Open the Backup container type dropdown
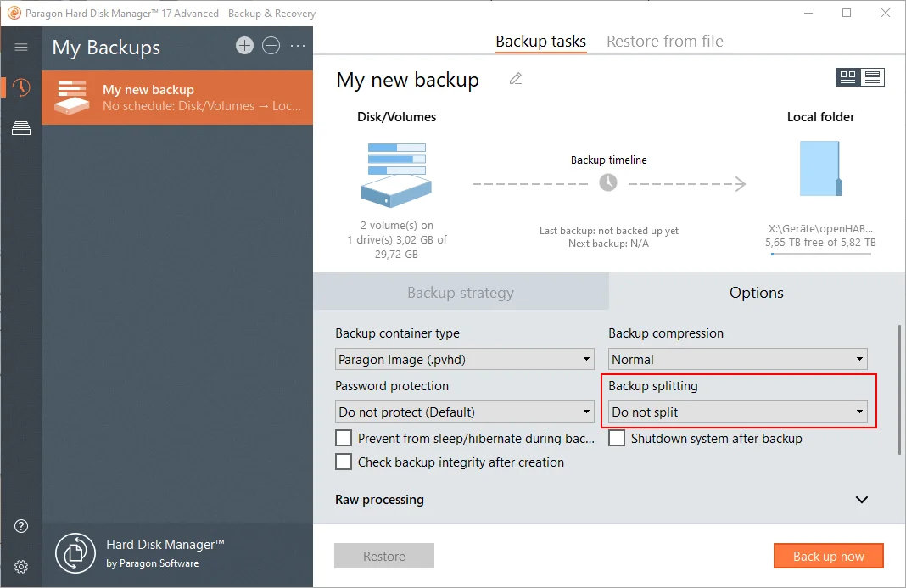906x588 pixels. [465, 359]
